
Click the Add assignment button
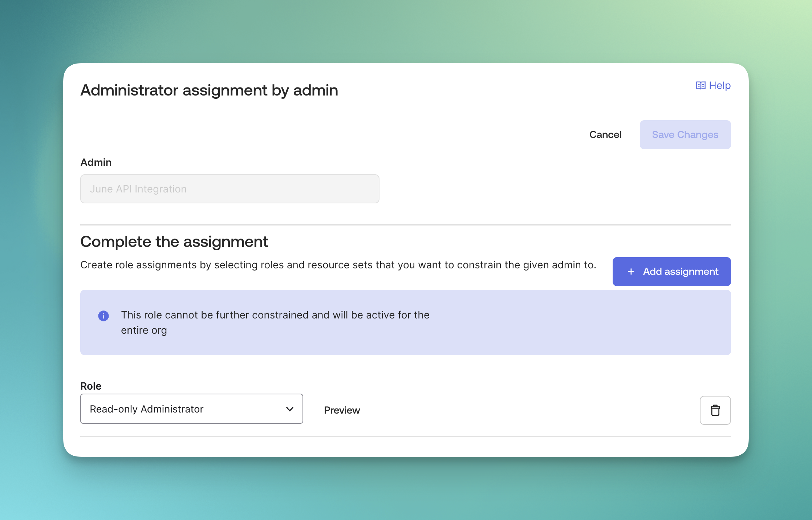pyautogui.click(x=680, y=272)
